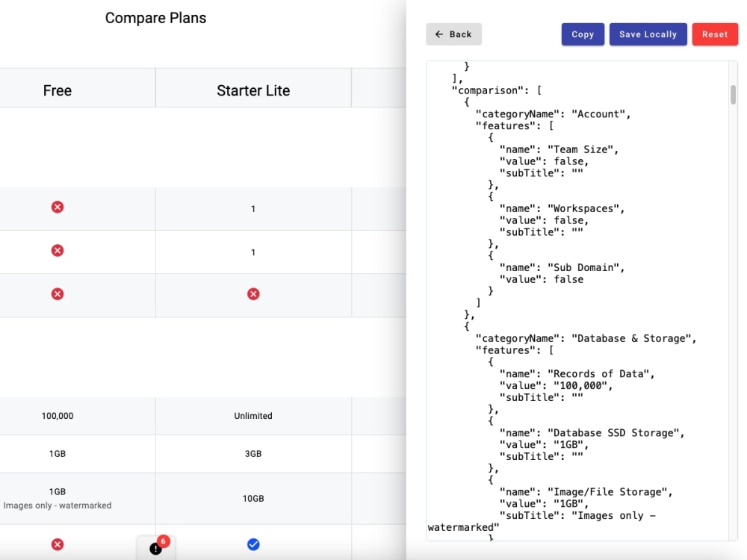Click the "Sub Domain" name line in JSON
The image size is (747, 560).
pyautogui.click(x=562, y=267)
